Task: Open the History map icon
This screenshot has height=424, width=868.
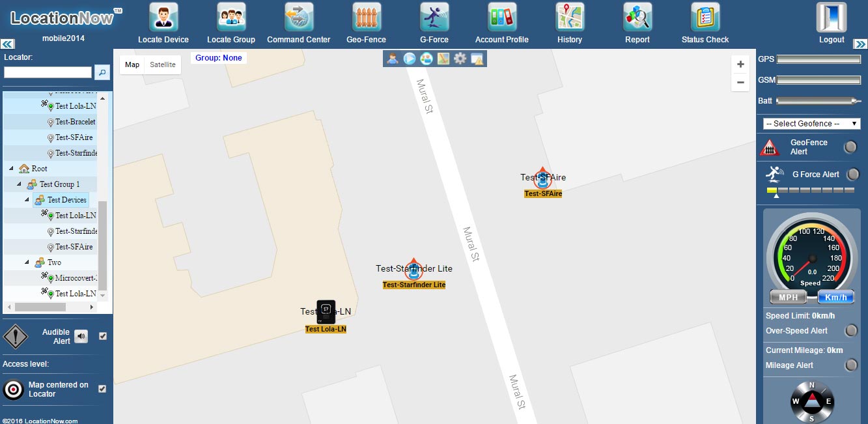Action: click(x=570, y=17)
